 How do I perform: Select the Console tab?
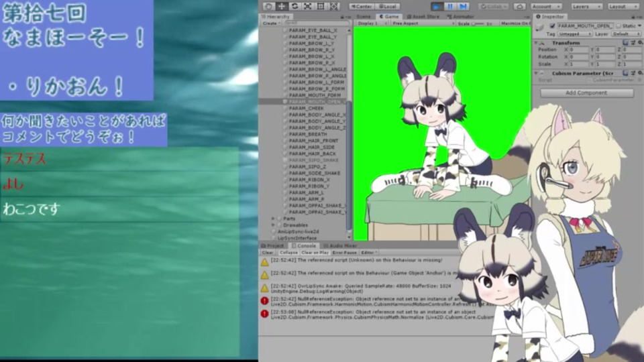[303, 246]
